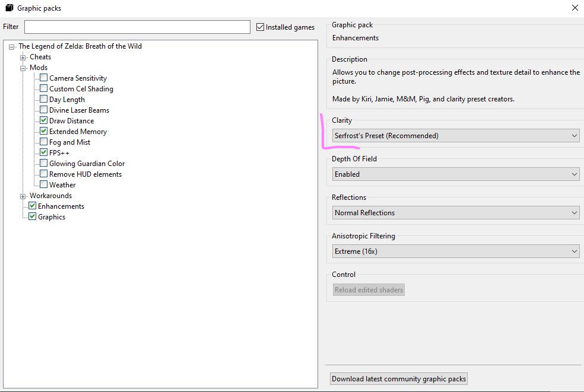
Task: Select the Fog and Mist label
Action: pos(69,142)
